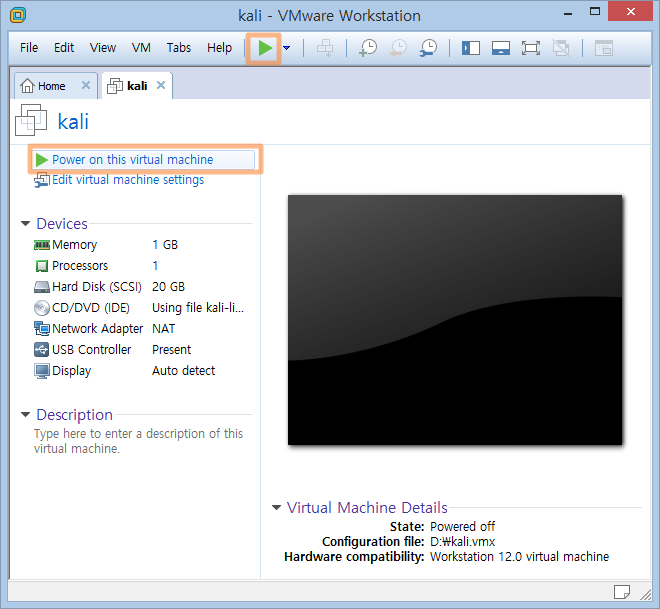Select the CD/DVD (IDE) device row

pos(142,308)
